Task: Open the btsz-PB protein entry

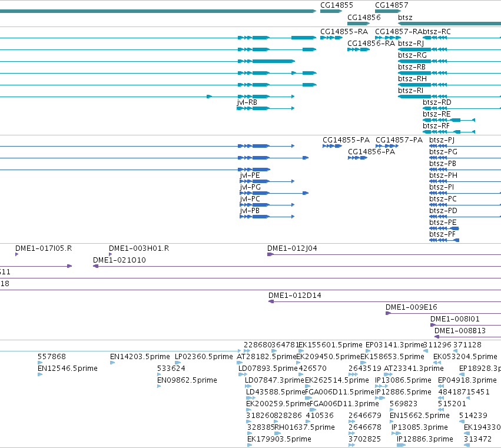Action: pyautogui.click(x=443, y=164)
